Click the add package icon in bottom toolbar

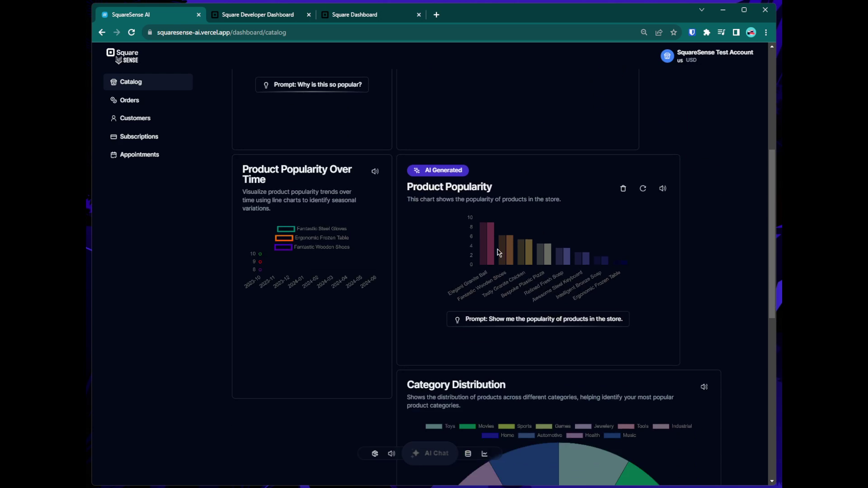(x=375, y=454)
